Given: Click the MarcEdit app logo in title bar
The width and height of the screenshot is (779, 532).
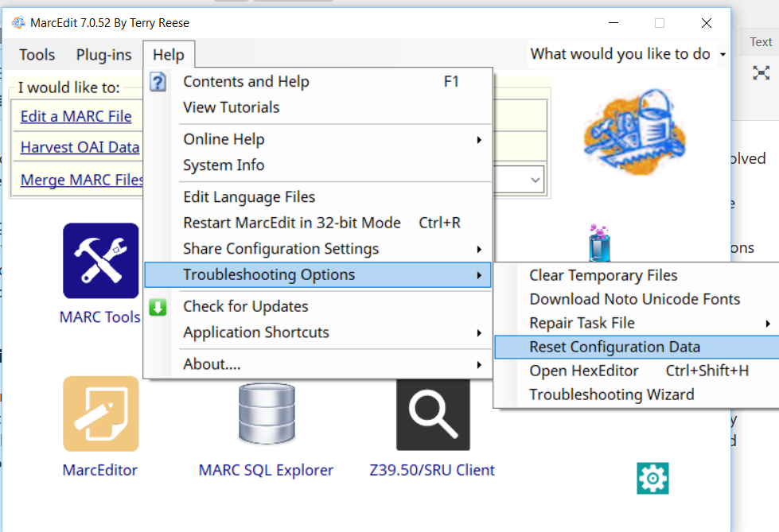Looking at the screenshot, I should (x=18, y=23).
